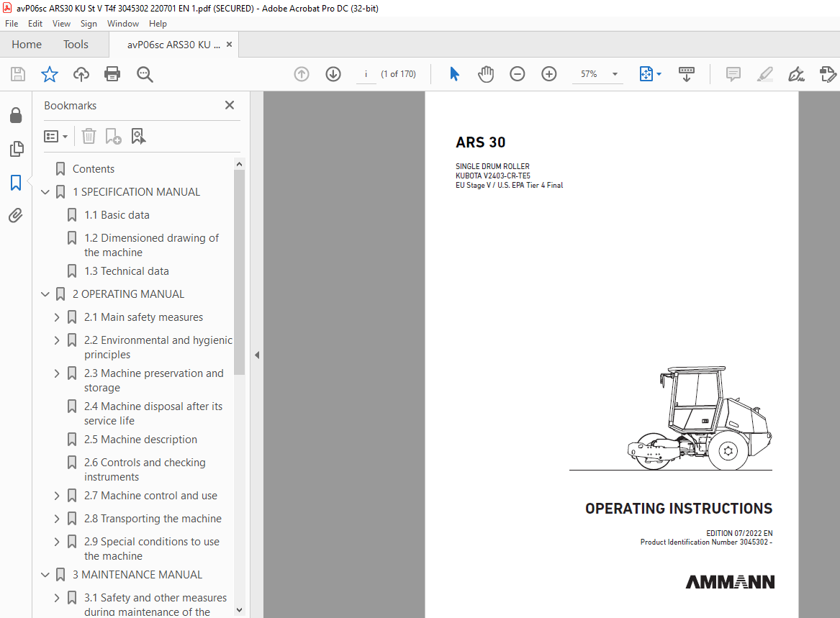Select the arrow Selection tool
The image size is (840, 618).
454,74
